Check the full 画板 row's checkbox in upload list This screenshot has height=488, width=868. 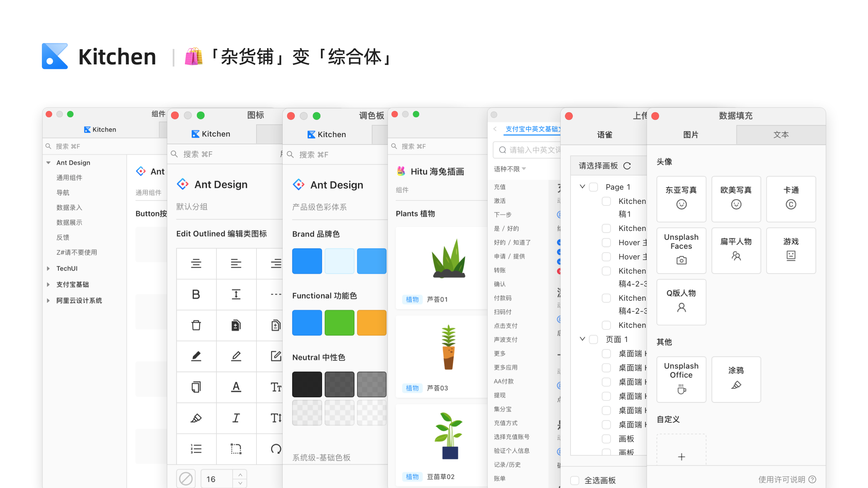click(606, 438)
